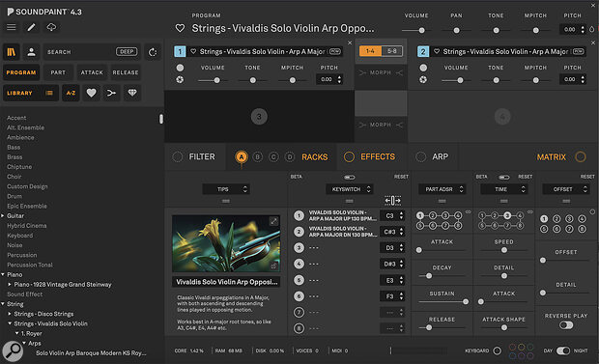The height and width of the screenshot is (364, 599).
Task: Click the link icon in Part ADSR
Action: [x=468, y=211]
